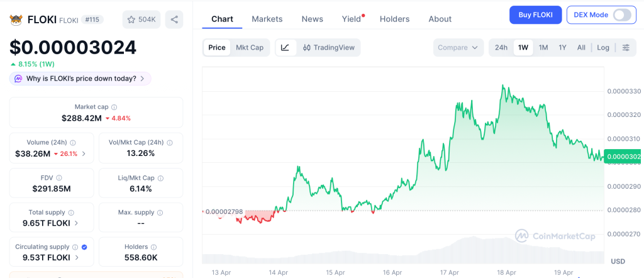
Task: Switch chart to Mkt Cap view
Action: pos(250,48)
